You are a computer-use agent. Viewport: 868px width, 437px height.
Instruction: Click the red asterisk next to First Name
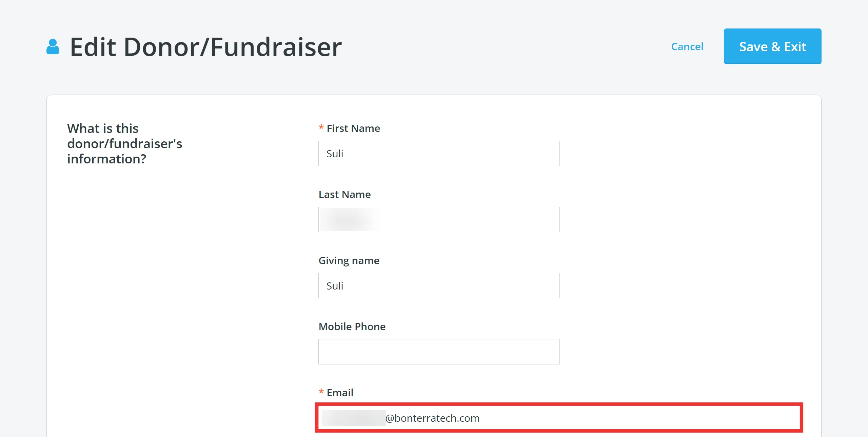pos(321,128)
